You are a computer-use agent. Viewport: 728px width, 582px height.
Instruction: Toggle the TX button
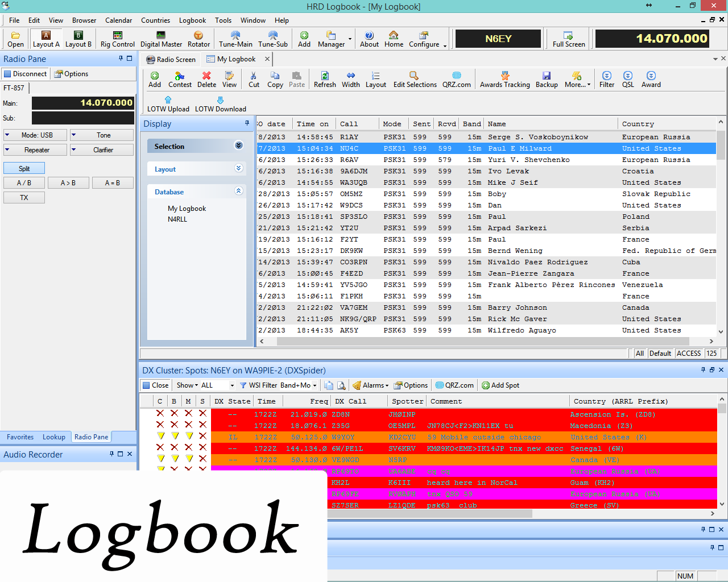click(24, 198)
